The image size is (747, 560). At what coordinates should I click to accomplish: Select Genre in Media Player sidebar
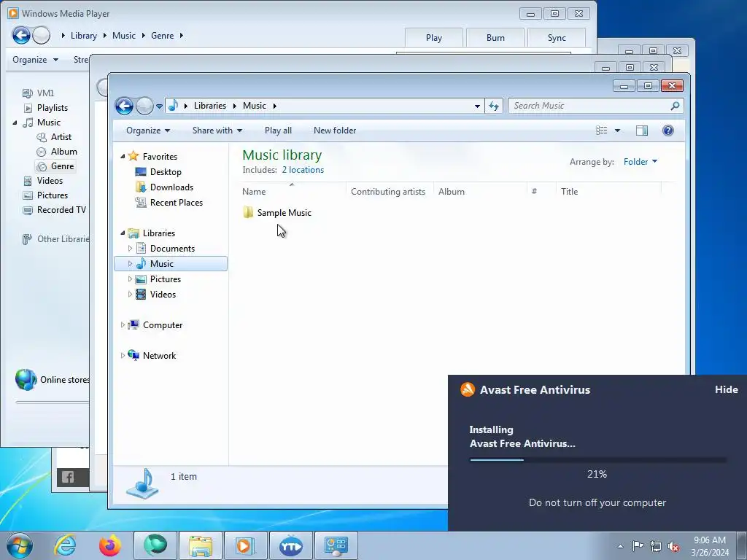[55, 166]
